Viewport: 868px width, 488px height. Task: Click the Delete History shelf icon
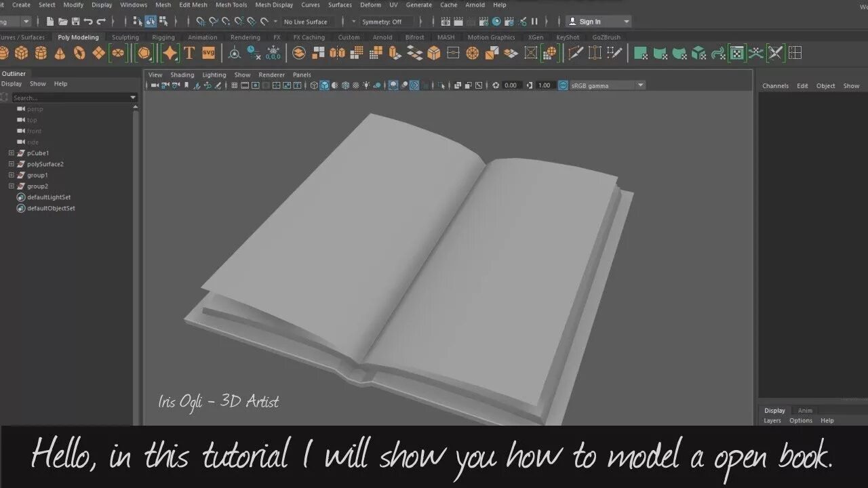(254, 53)
